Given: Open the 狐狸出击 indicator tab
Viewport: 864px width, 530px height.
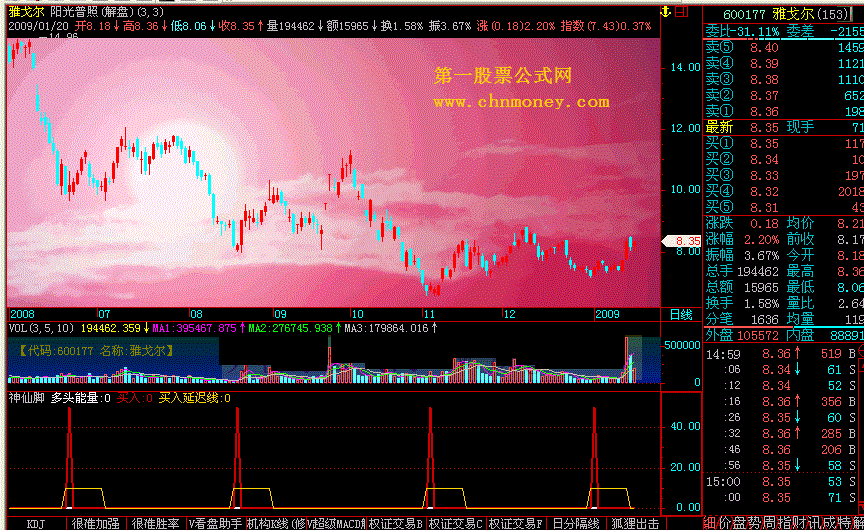Looking at the screenshot, I should coord(634,524).
